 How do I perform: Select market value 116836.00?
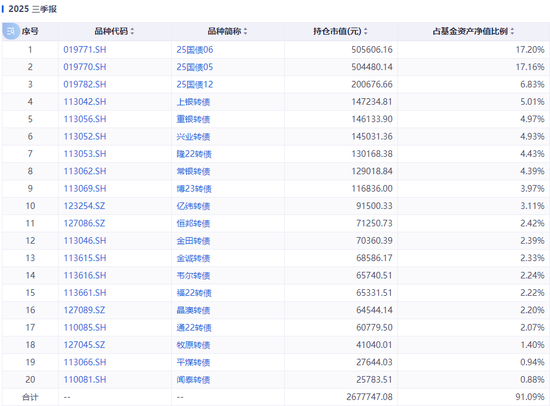pos(372,189)
